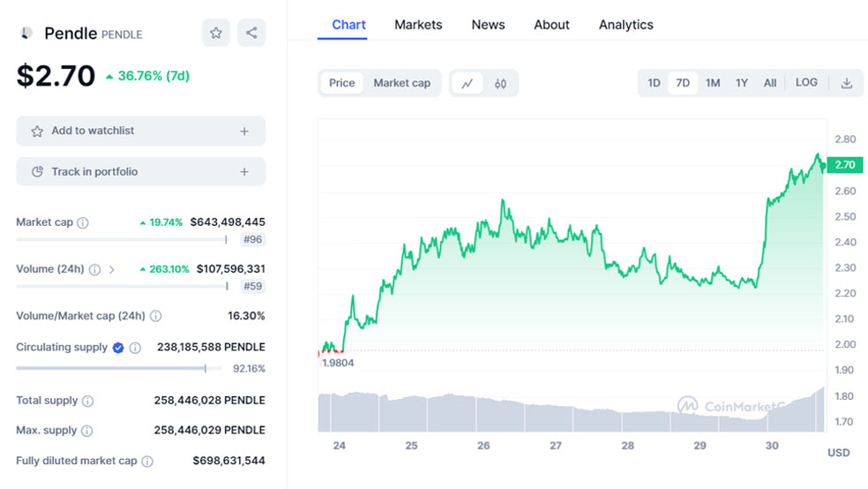Toggle LOG scale on chart
The width and height of the screenshot is (868, 489).
point(806,82)
